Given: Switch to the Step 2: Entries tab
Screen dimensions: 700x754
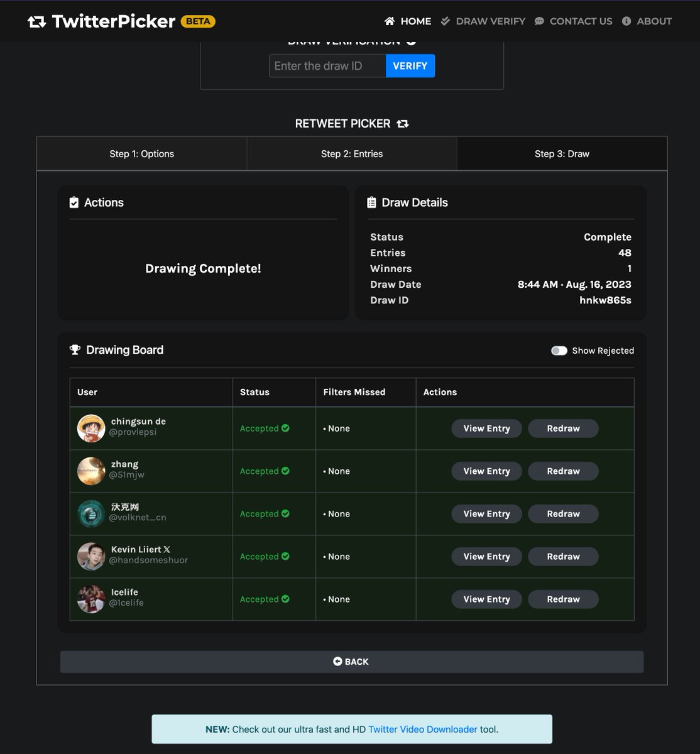Looking at the screenshot, I should click(352, 154).
